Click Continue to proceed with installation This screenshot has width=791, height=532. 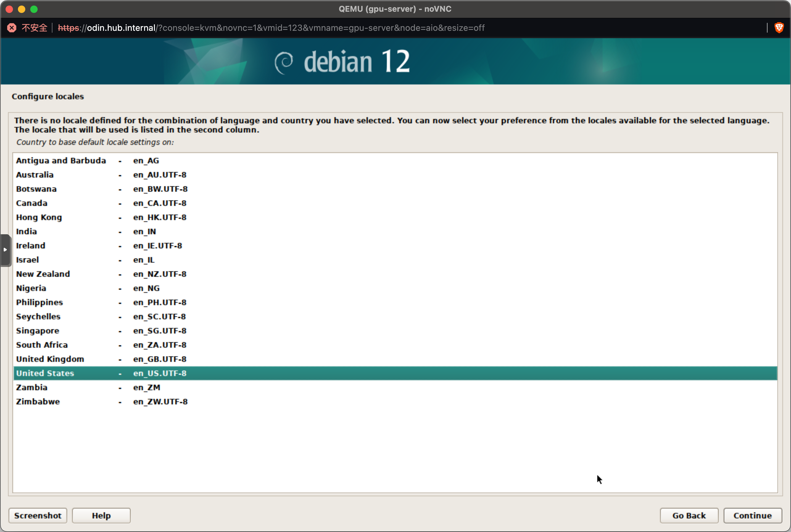(x=752, y=515)
